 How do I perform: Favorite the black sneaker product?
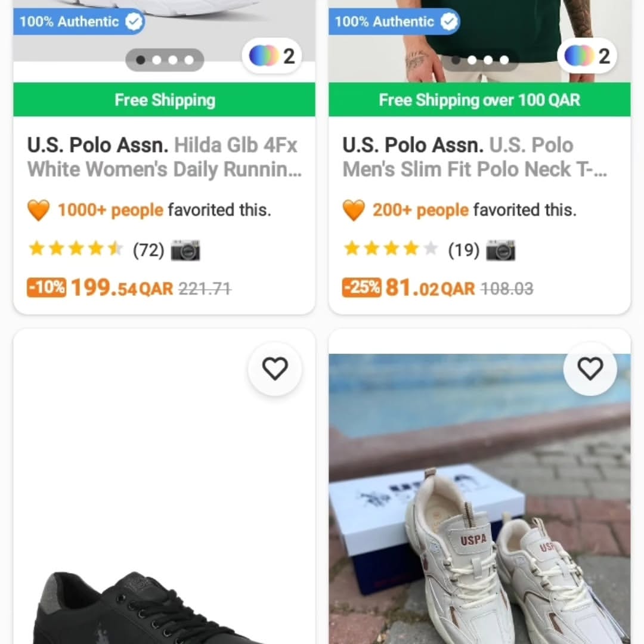click(275, 369)
